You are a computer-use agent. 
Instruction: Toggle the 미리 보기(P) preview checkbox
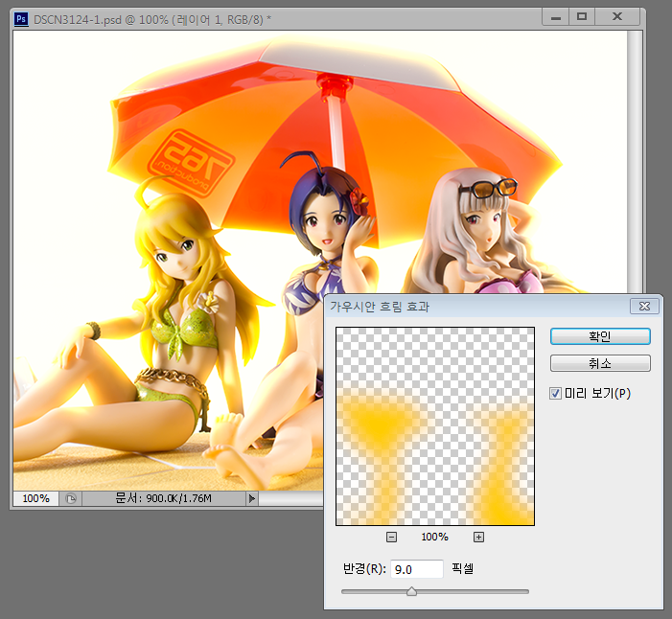click(x=555, y=393)
